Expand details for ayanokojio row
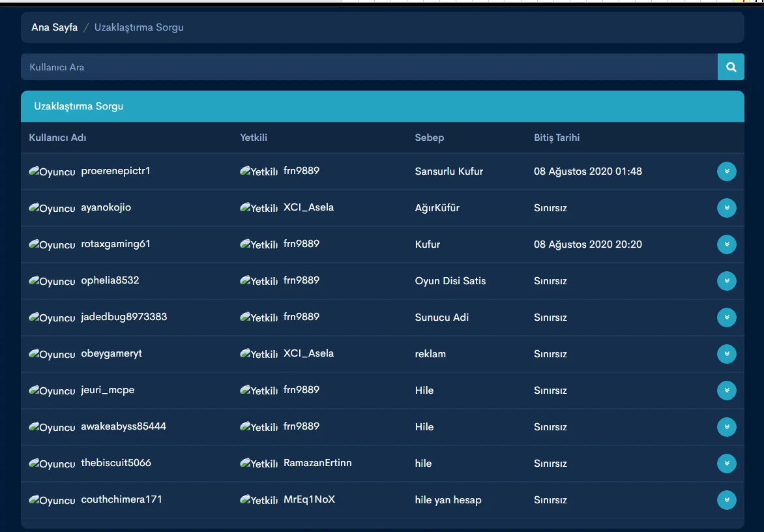 point(726,208)
